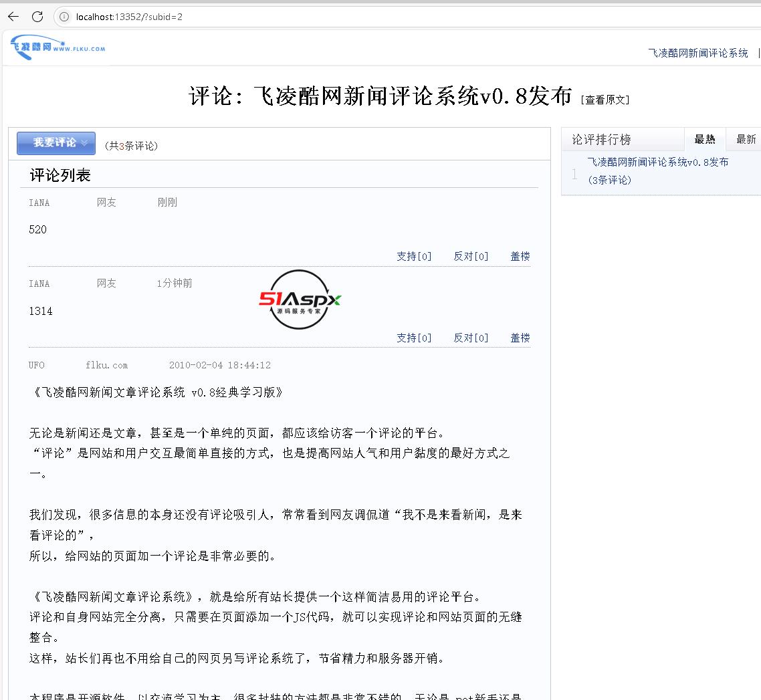Switch to the 最热 ranking tab
This screenshot has height=700, width=761.
pyautogui.click(x=704, y=139)
